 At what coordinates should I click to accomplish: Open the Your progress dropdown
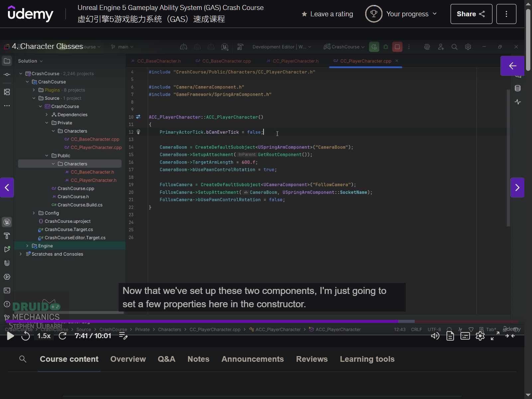(x=401, y=14)
